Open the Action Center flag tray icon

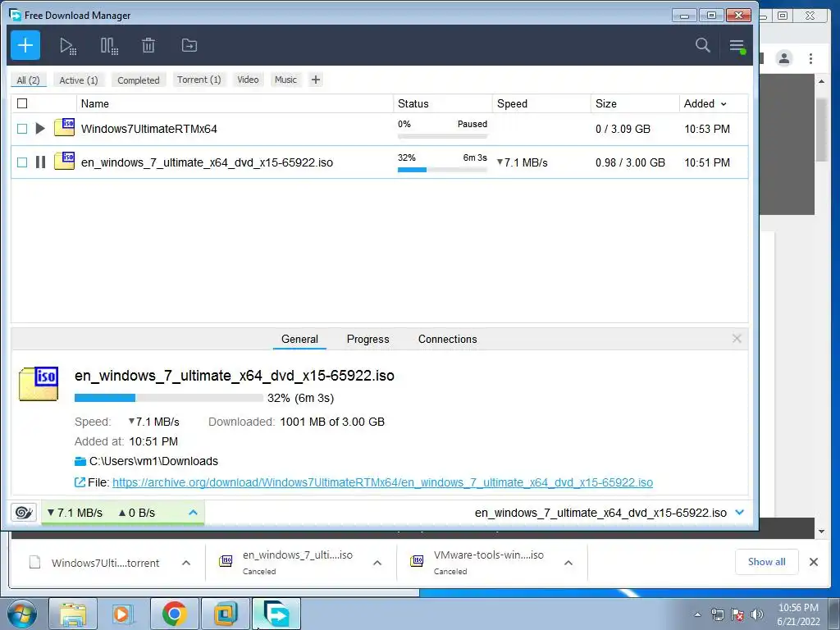click(737, 614)
